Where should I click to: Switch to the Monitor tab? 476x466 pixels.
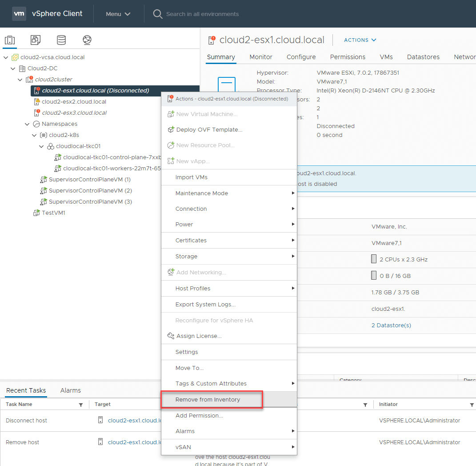coord(261,57)
